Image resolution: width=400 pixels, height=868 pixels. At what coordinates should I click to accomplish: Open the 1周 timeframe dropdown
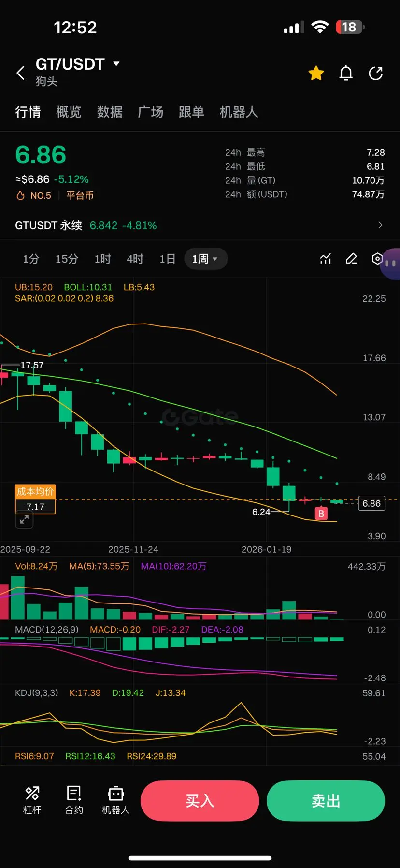click(206, 259)
